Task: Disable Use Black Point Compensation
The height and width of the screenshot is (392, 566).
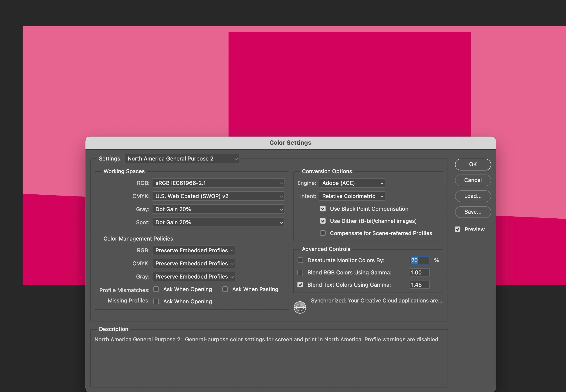Action: [x=323, y=209]
